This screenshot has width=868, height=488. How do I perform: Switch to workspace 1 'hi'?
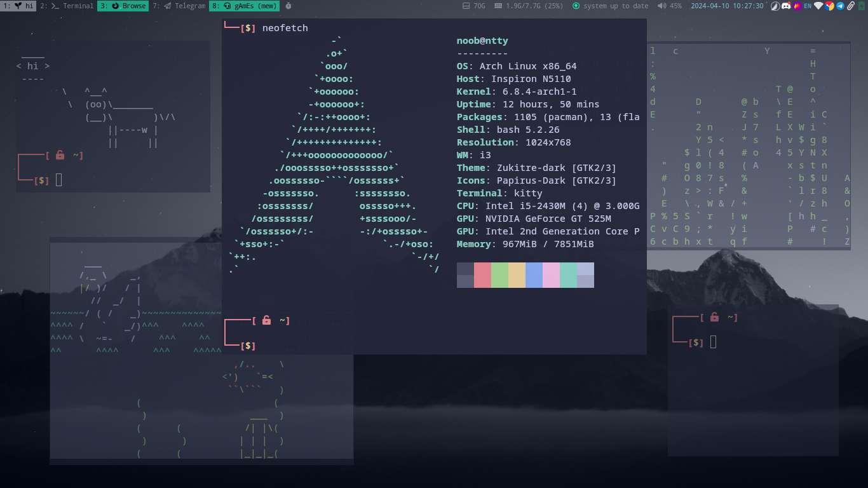(x=18, y=6)
